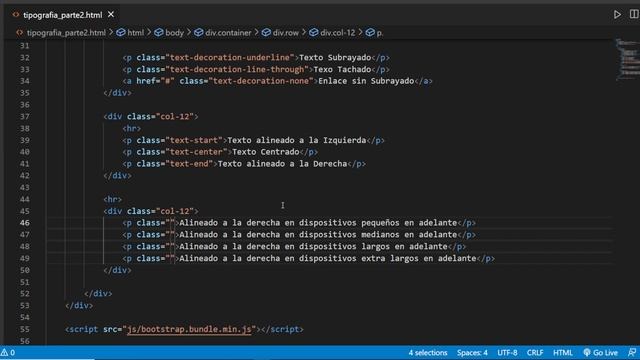Click the empty class attribute on line 46
Image resolution: width=640 pixels, height=360 pixels.
[156, 223]
